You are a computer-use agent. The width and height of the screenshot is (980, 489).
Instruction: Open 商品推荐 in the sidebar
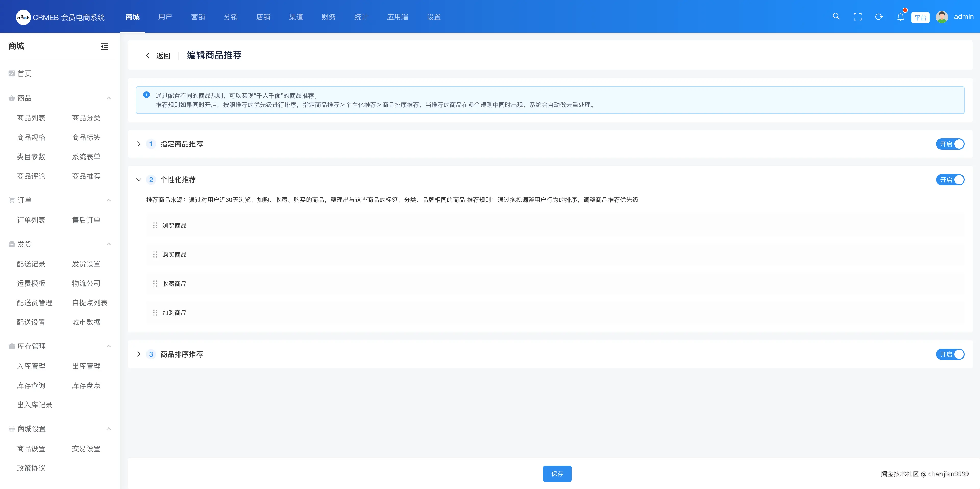click(x=86, y=176)
